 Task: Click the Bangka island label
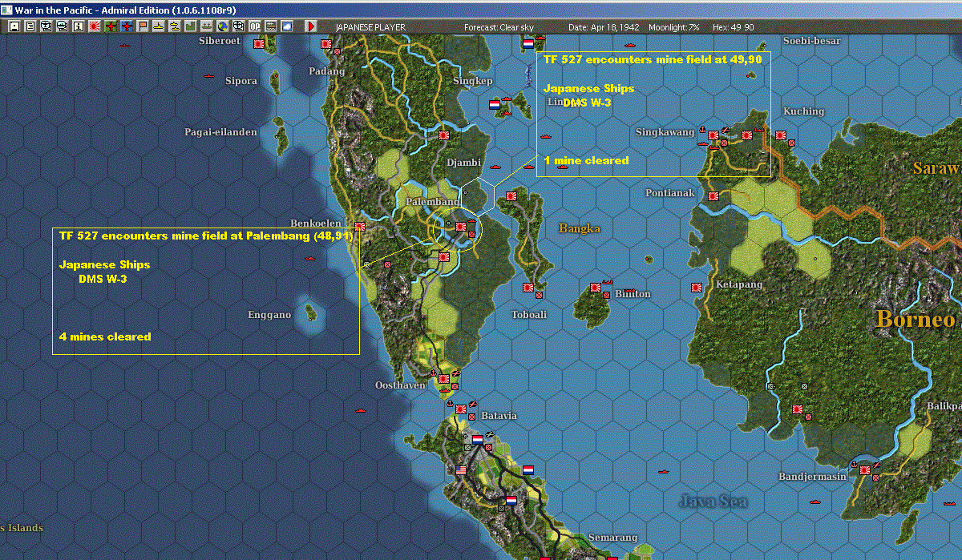580,228
